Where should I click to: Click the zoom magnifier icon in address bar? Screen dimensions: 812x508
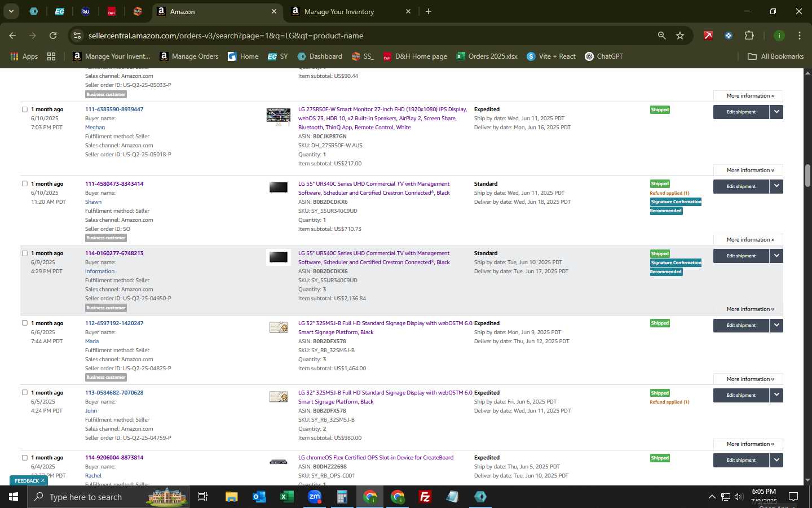tap(661, 36)
